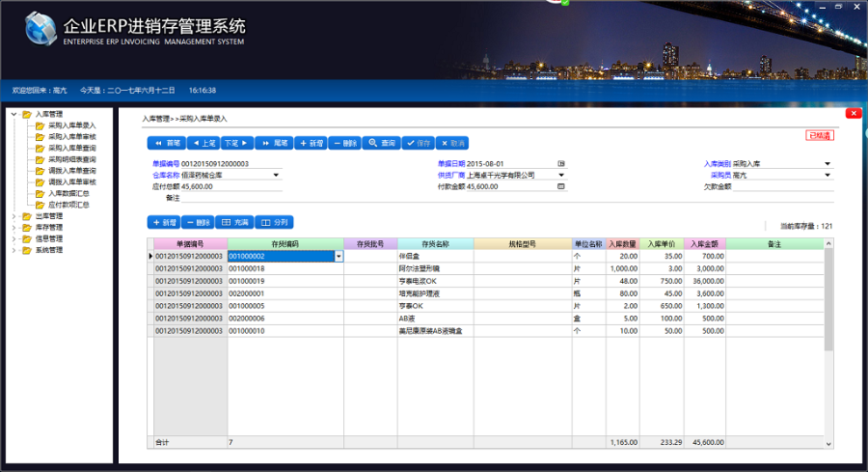868x472 pixels.
Task: Click the 单据编号 input field
Action: point(231,163)
